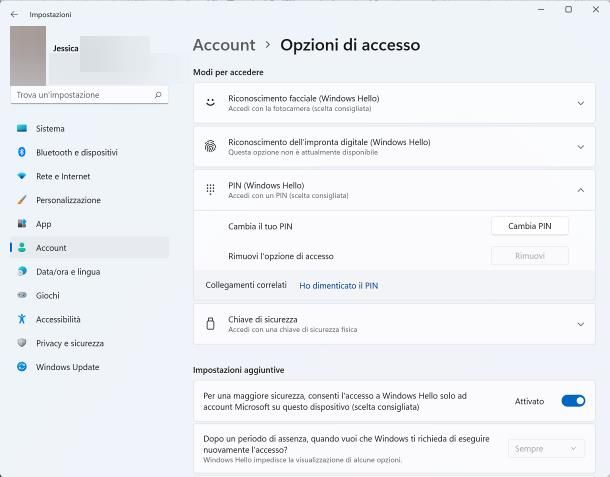Click the PIN keypad icon
610x477 pixels.
pyautogui.click(x=210, y=189)
